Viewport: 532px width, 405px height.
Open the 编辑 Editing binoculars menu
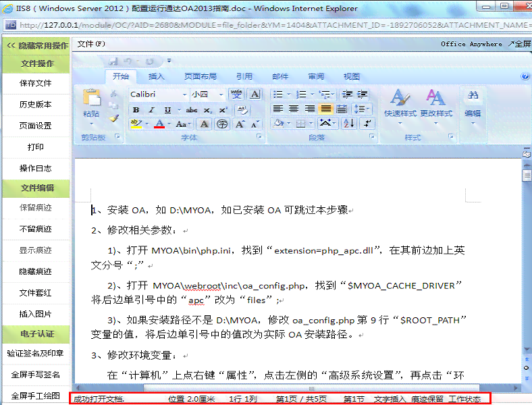coord(473,107)
